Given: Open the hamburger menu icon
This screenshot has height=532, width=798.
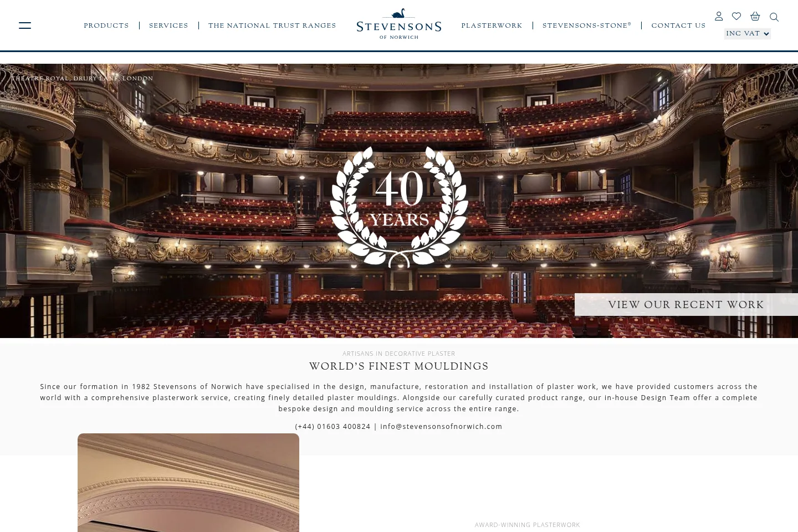Looking at the screenshot, I should click(x=25, y=25).
